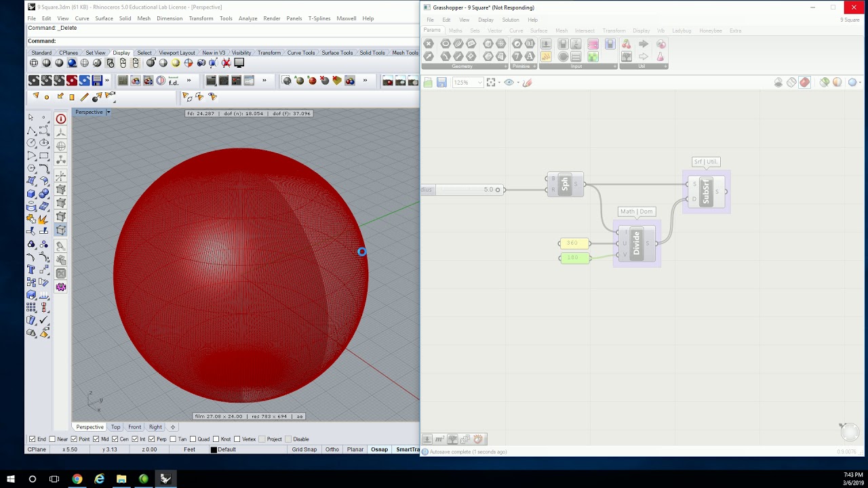Click the Point parameter icon in Geometry group
Image resolution: width=868 pixels, height=488 pixels.
(428, 43)
